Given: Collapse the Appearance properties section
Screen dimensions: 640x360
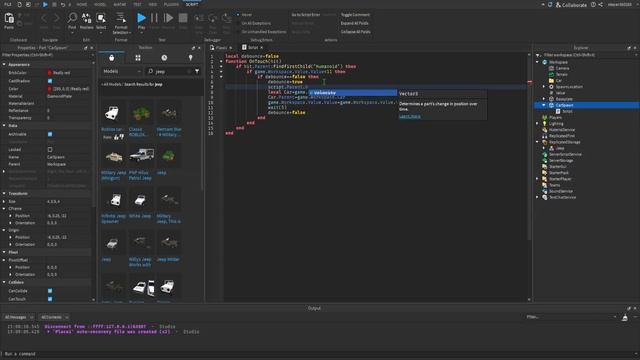Looking at the screenshot, I should pyautogui.click(x=4, y=64).
